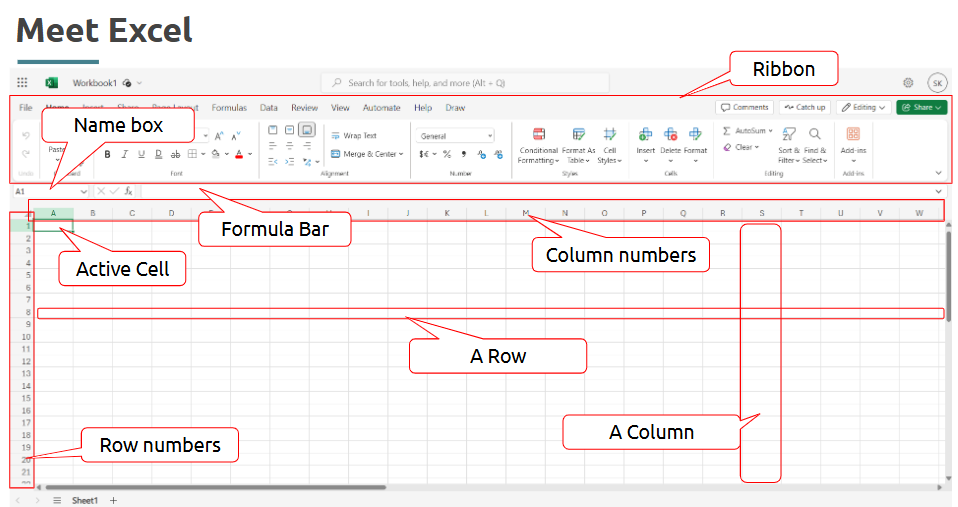Viewport: 958px width, 507px height.
Task: Toggle the selected bottom align button
Action: coord(307,129)
